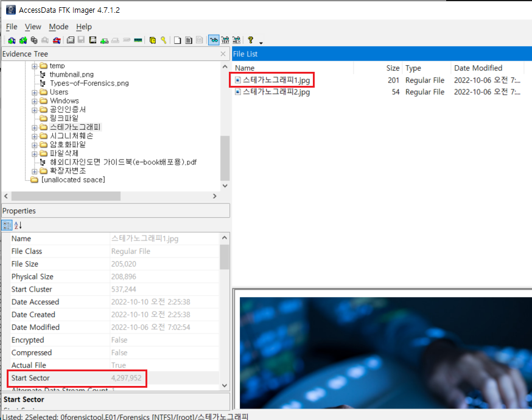Select 해외디자인도면 가이드북 pdf file
The width and height of the screenshot is (532, 420).
(x=123, y=162)
